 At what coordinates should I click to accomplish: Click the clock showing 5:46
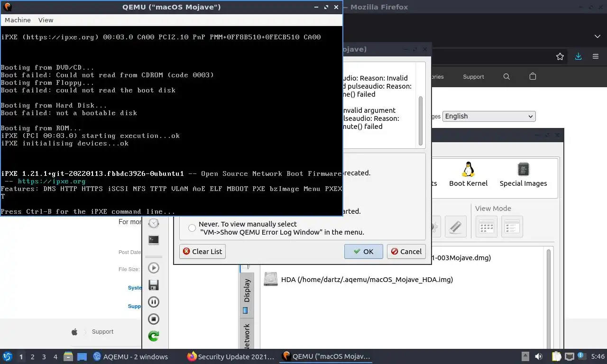598,356
